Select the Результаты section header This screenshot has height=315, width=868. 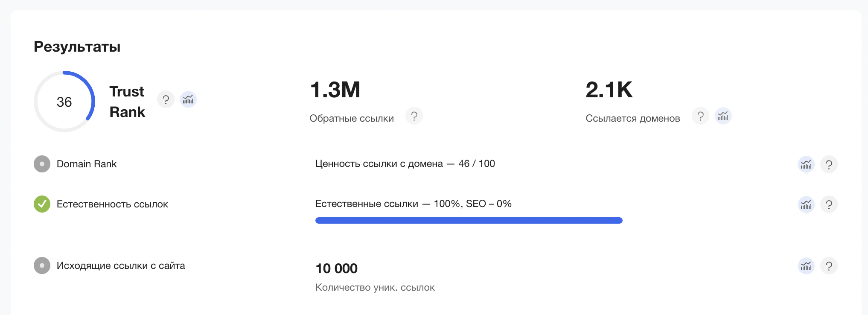(77, 47)
